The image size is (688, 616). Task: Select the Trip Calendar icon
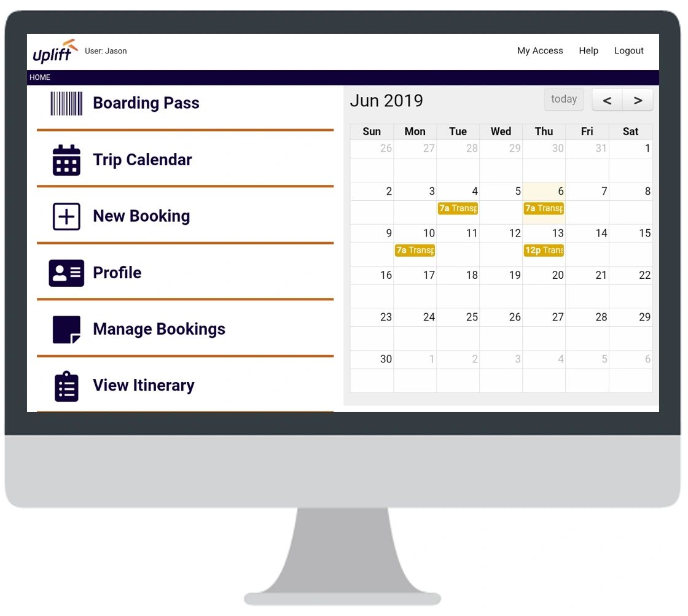tap(66, 160)
